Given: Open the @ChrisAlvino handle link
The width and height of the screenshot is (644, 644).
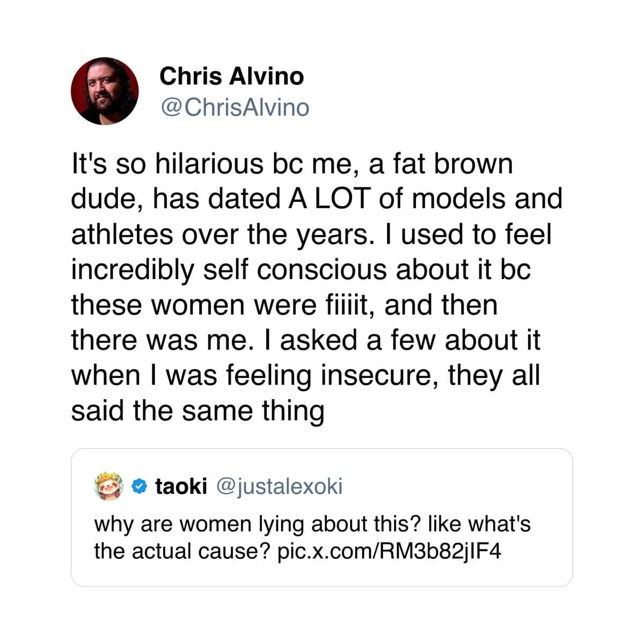Looking at the screenshot, I should coord(235,107).
